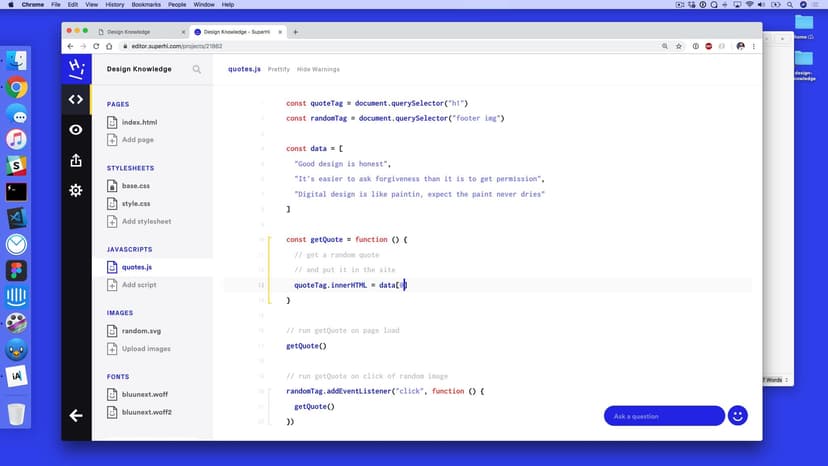Click the SuperHi logo icon
Screen dimensions: 828x466
click(76, 68)
